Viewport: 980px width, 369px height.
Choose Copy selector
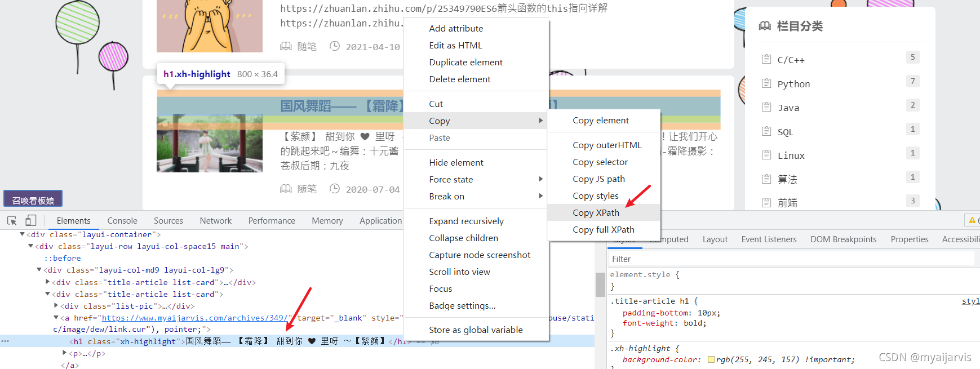click(604, 162)
